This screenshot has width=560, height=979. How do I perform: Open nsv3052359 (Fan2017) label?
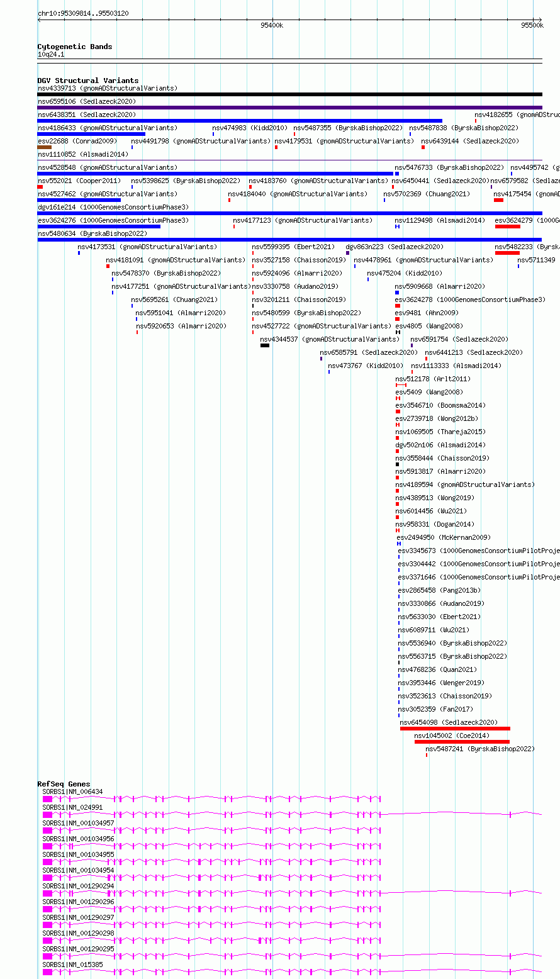coord(435,709)
